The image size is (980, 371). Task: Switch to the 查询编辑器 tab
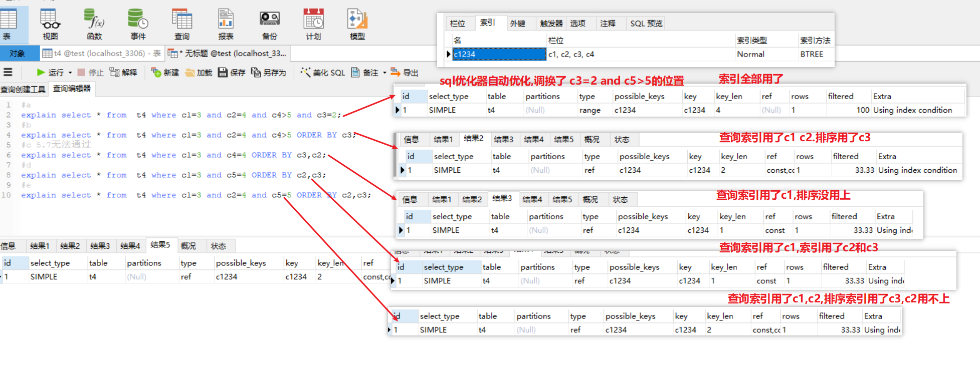pos(72,89)
